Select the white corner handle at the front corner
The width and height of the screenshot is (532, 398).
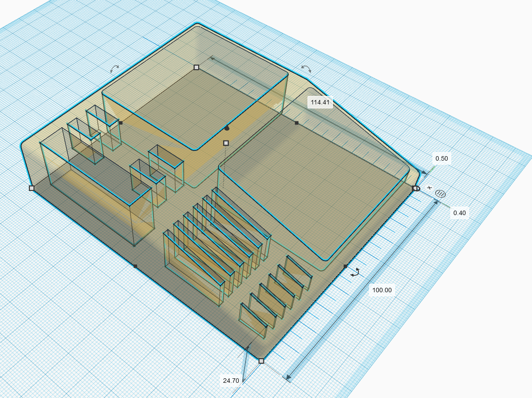click(x=261, y=361)
